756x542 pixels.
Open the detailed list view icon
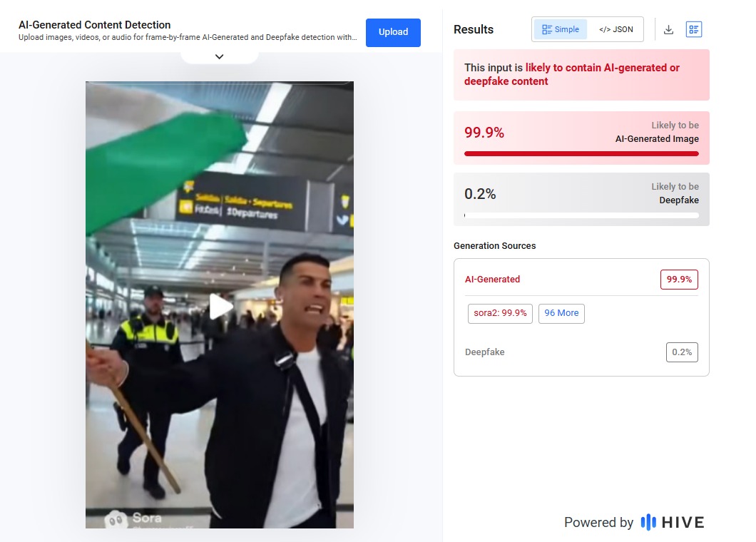694,29
